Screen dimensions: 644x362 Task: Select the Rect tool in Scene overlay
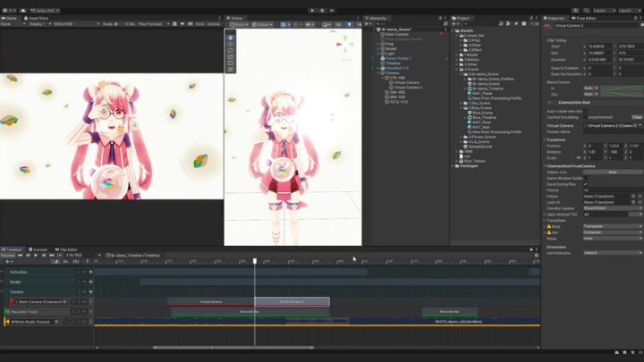pos(231,63)
